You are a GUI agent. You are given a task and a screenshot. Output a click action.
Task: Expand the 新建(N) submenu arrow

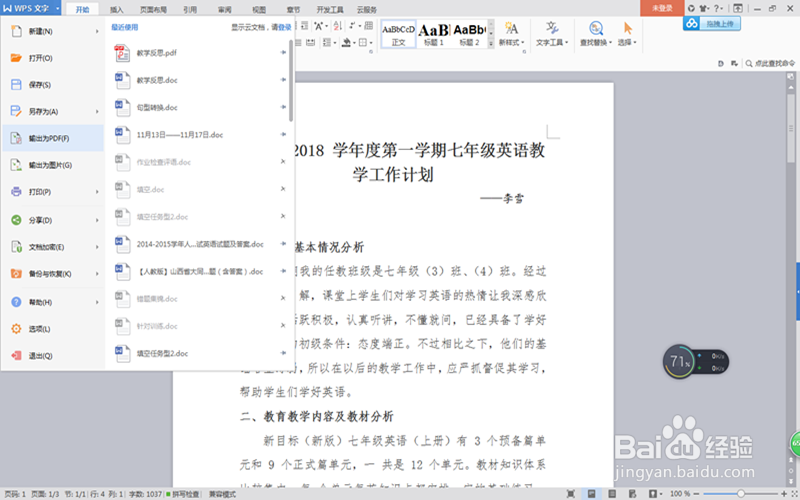(x=97, y=31)
